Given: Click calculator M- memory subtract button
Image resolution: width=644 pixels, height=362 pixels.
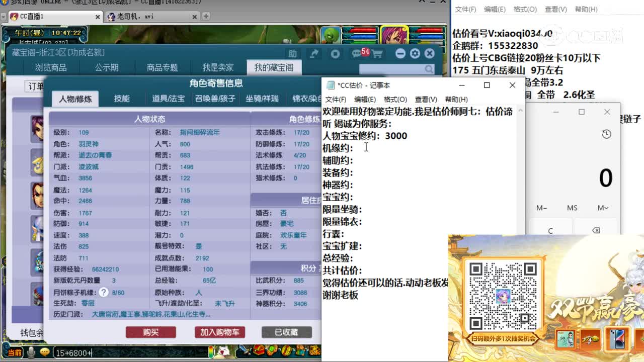Looking at the screenshot, I should click(x=542, y=208).
